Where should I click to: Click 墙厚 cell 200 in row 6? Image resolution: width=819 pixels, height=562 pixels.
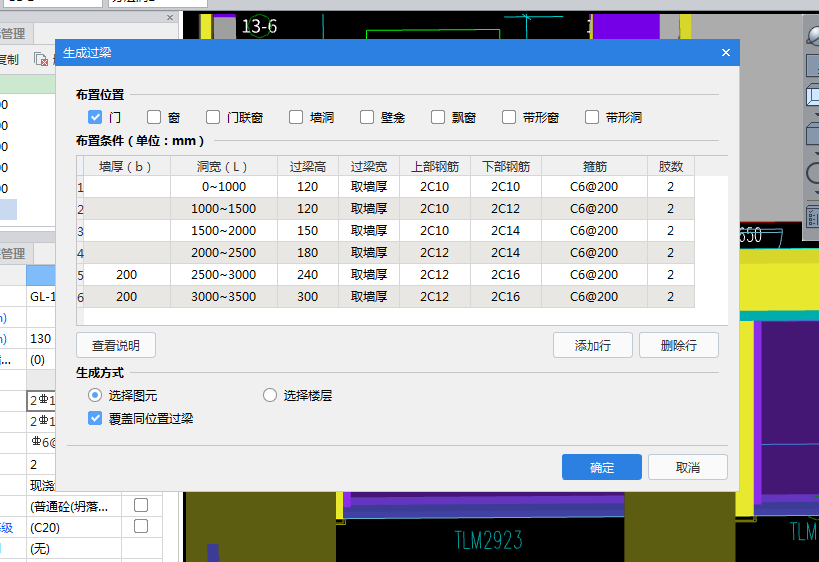[126, 297]
